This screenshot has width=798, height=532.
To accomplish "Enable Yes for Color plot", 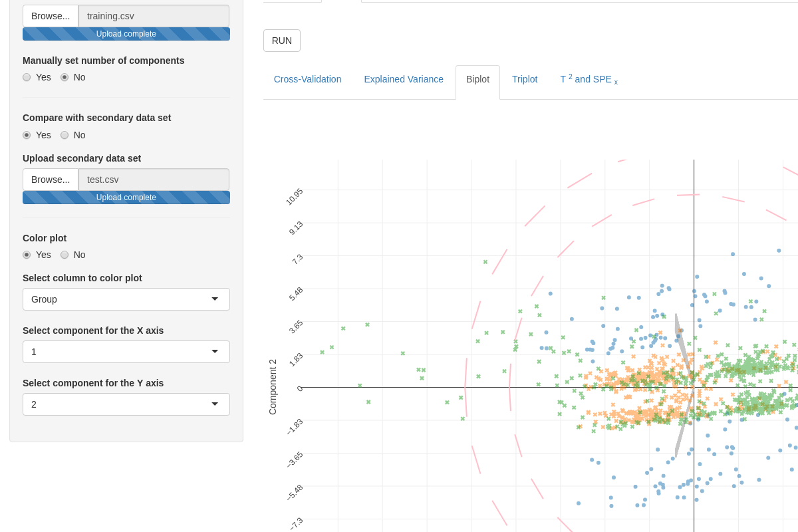I will point(27,255).
